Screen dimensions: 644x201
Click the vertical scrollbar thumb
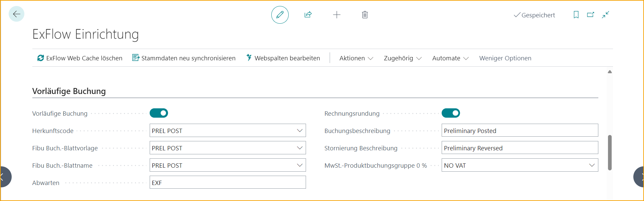point(610,153)
